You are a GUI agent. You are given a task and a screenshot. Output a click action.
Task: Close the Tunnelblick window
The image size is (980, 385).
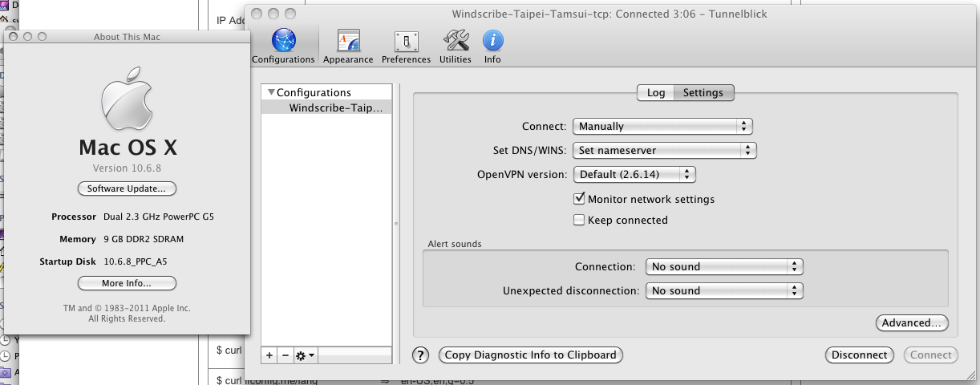257,14
